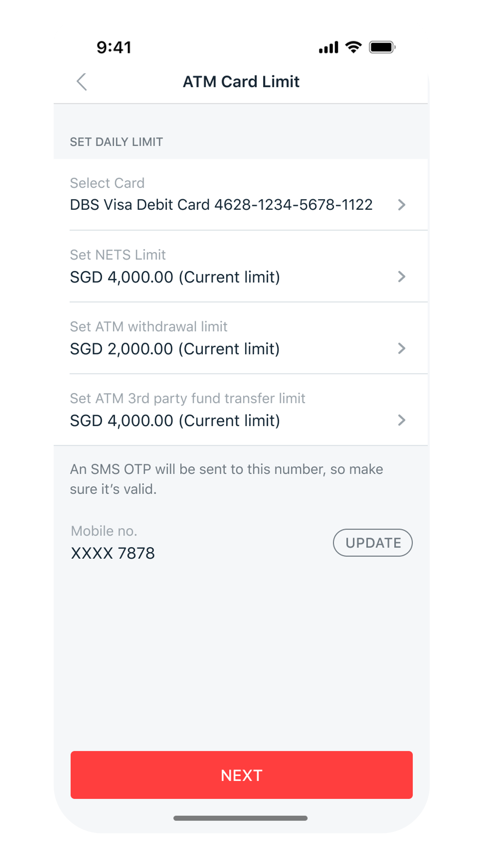Click the UPDATE mobile number button

point(373,543)
